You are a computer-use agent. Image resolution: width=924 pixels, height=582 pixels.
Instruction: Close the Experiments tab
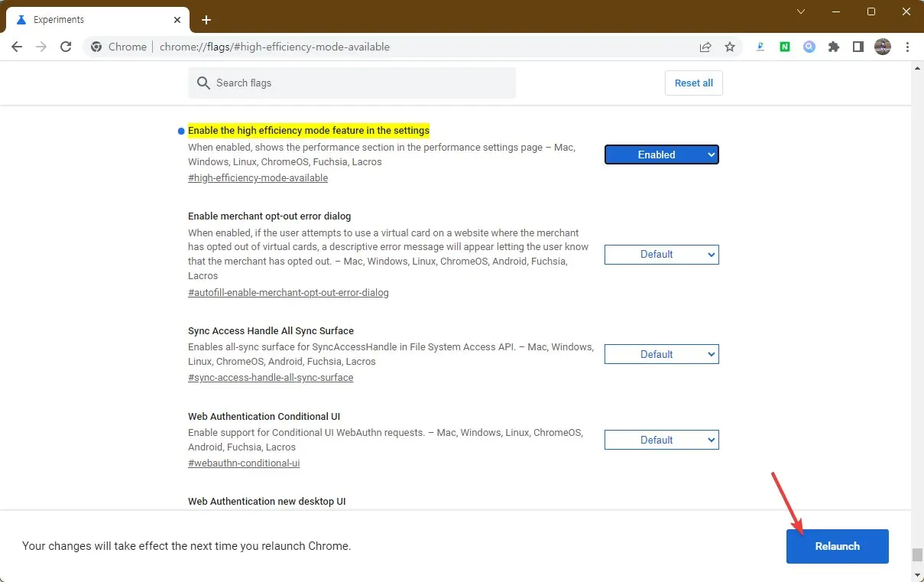179,20
